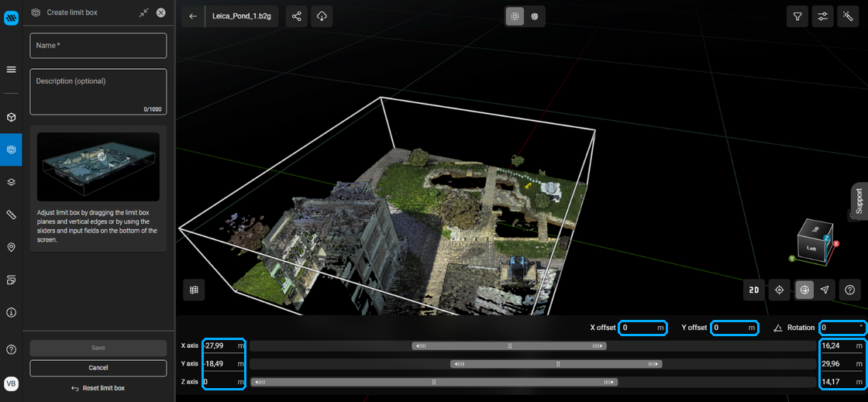Click the Left face of navigation cube
This screenshot has width=868, height=402.
click(811, 249)
